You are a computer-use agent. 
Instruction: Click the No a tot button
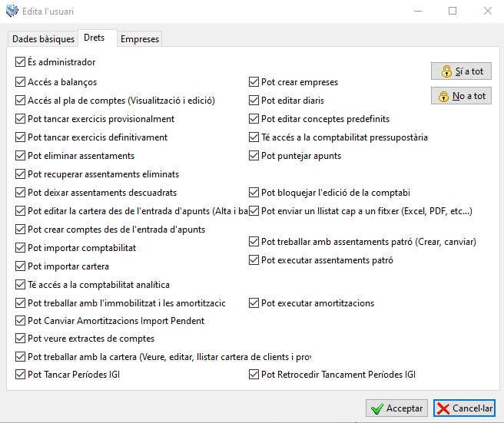[461, 96]
